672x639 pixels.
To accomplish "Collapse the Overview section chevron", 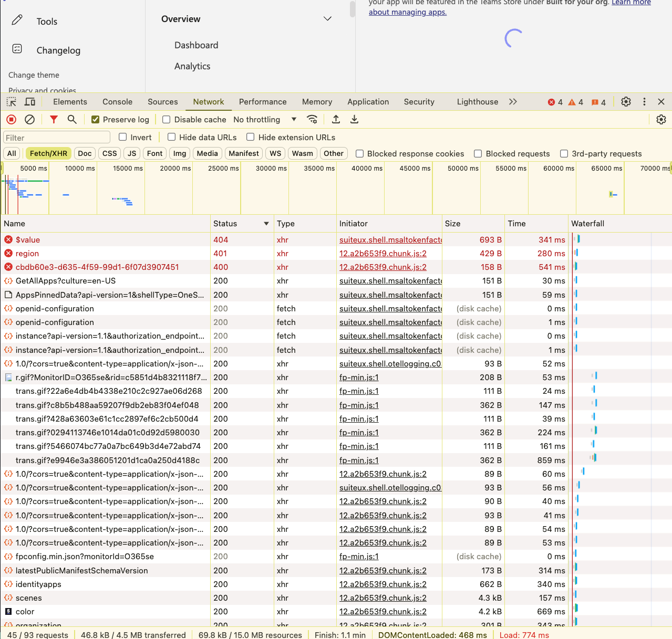I will [327, 19].
